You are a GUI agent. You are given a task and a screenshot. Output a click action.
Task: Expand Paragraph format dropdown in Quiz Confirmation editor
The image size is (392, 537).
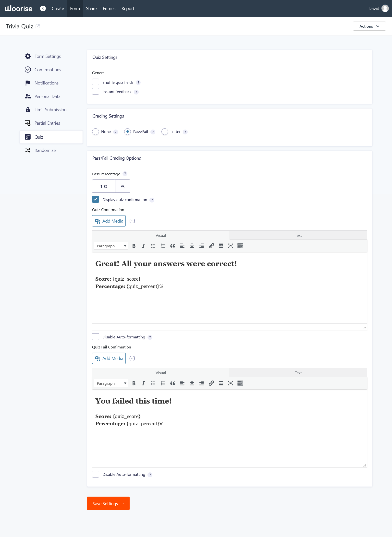point(111,246)
